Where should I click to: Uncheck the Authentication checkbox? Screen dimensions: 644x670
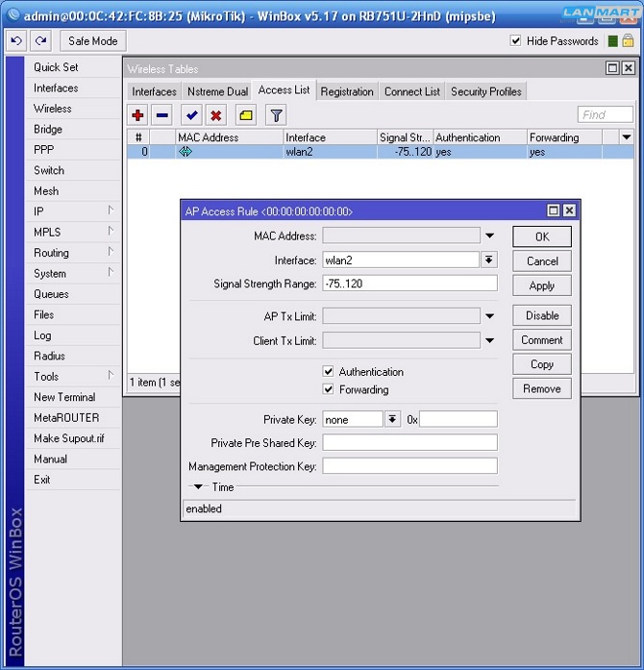[329, 372]
